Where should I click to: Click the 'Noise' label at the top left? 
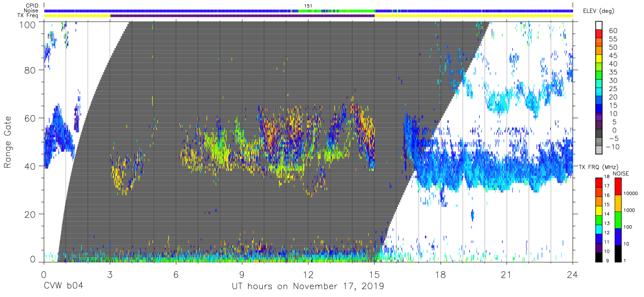[31, 10]
